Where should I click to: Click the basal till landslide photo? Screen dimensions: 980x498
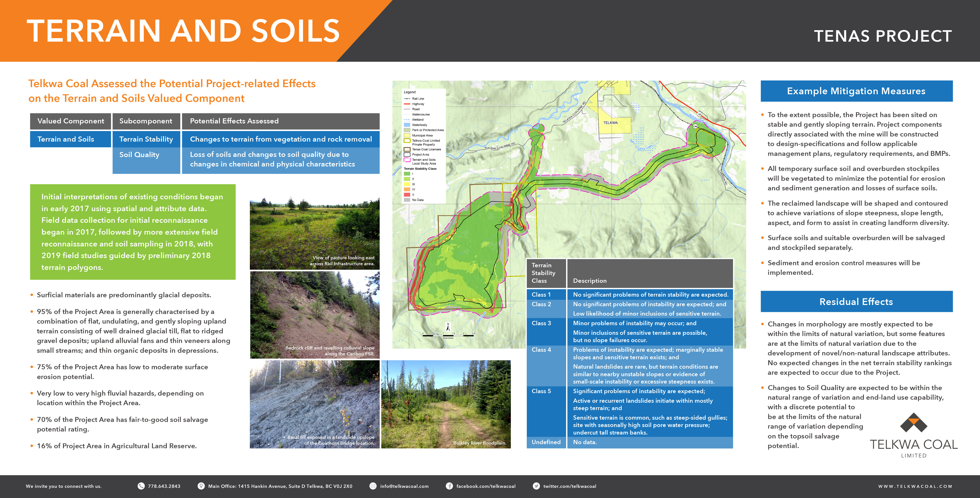[315, 405]
